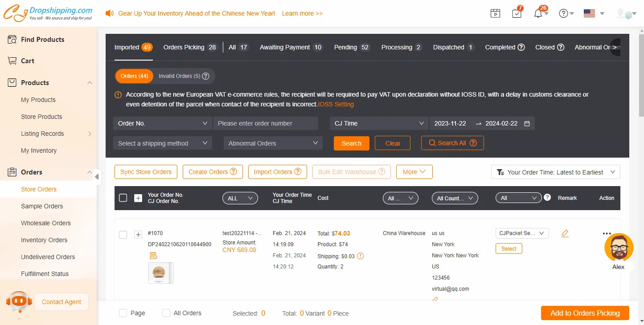Enable the All Orders checkbox
Viewport: 644px width, 325px height.
point(166,313)
